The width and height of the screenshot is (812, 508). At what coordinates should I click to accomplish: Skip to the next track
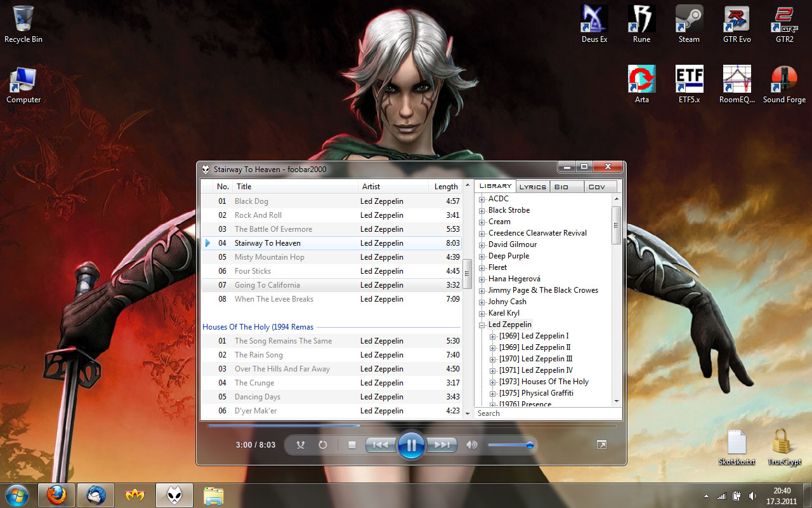442,445
